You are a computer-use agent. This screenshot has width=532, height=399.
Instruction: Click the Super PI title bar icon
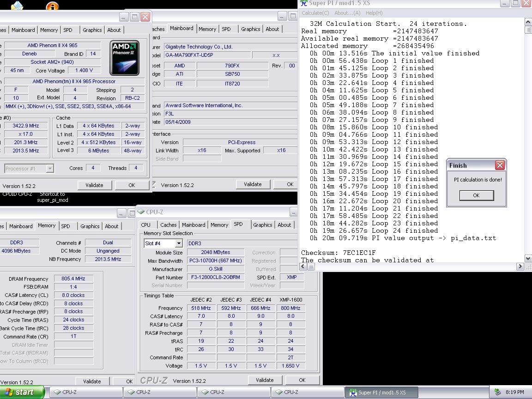[x=304, y=3]
